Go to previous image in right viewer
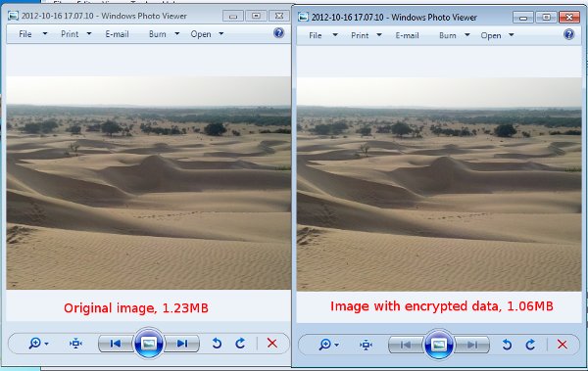The width and height of the screenshot is (588, 371). tap(406, 346)
